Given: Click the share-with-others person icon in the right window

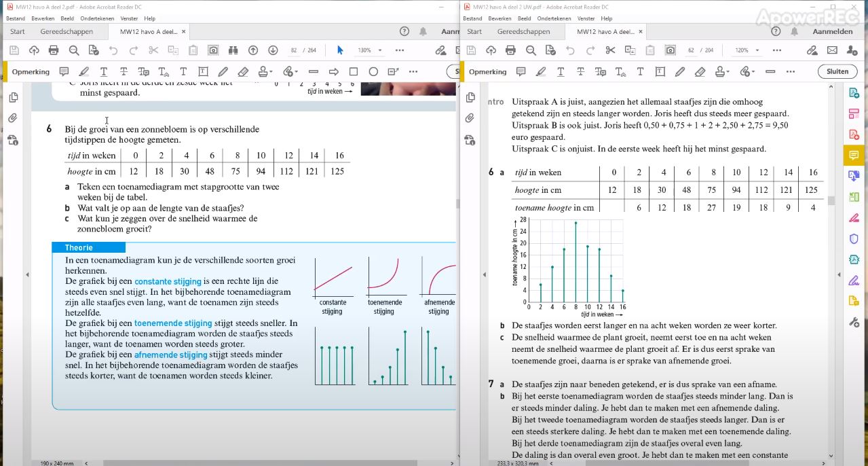Looking at the screenshot, I should click(852, 50).
